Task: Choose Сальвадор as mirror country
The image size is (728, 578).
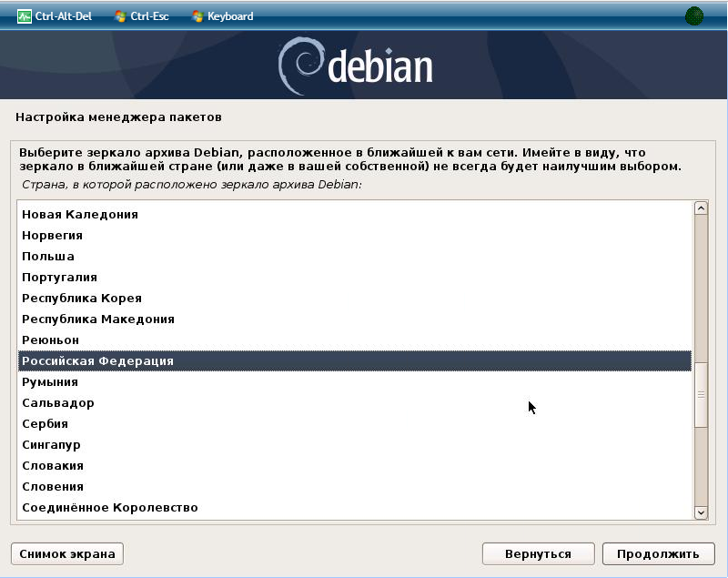Action: click(355, 403)
